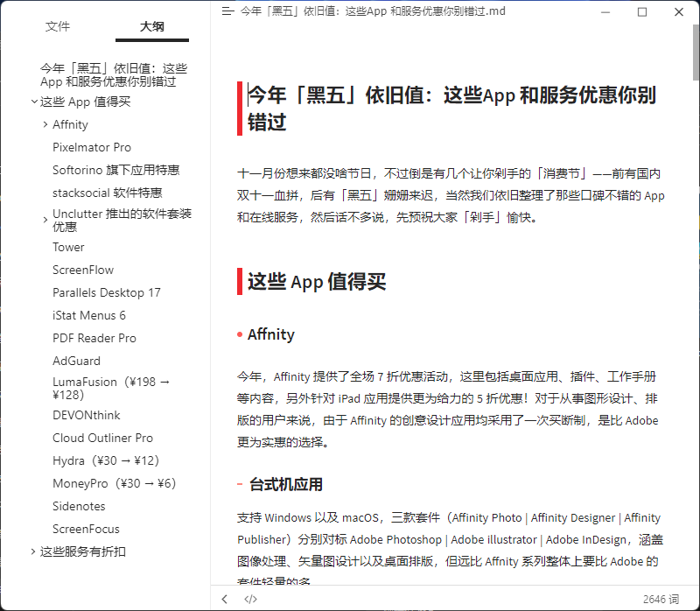Click the 台式机应用 subheading in editor
This screenshot has width=700, height=611.
pyautogui.click(x=286, y=484)
